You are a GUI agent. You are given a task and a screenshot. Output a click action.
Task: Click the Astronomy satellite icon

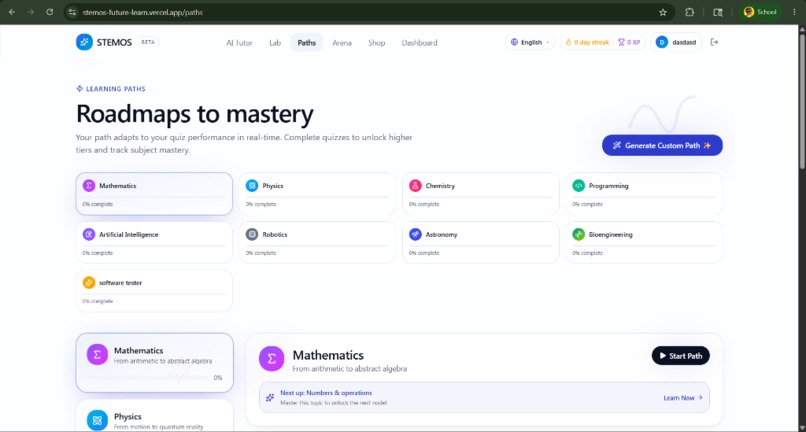pyautogui.click(x=415, y=235)
